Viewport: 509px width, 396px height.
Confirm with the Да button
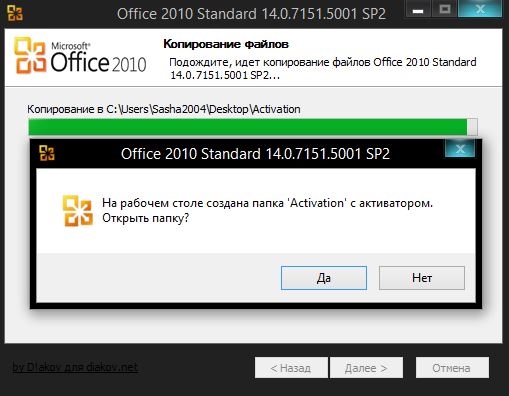coord(324,278)
